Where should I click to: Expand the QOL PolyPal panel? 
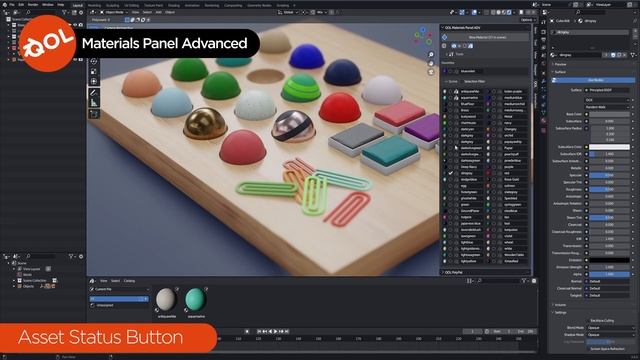486,272
